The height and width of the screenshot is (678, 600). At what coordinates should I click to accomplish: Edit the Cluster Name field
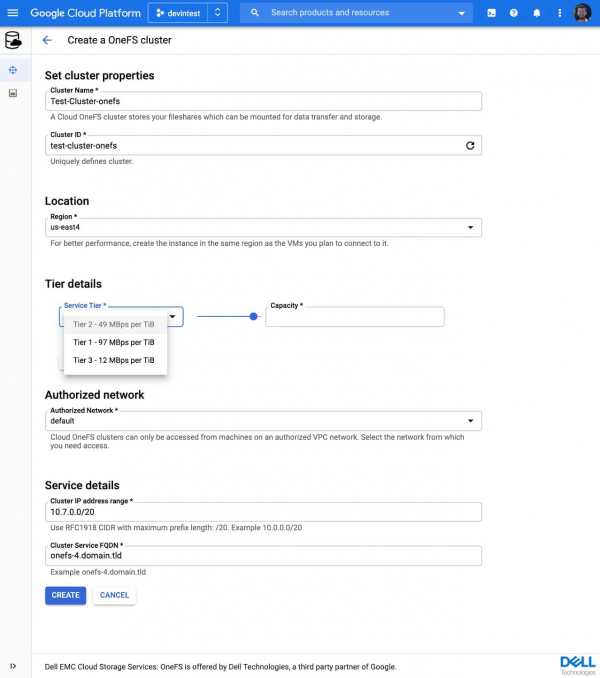pyautogui.click(x=263, y=101)
